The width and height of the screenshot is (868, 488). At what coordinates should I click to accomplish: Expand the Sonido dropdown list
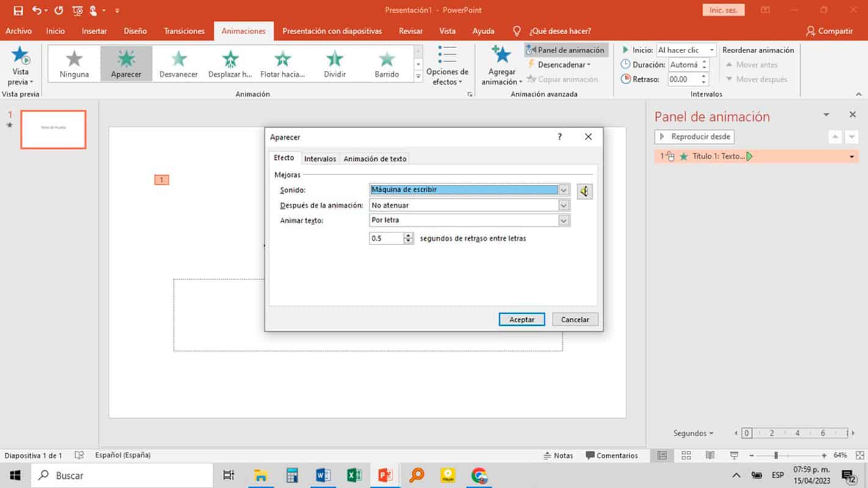[x=564, y=190]
